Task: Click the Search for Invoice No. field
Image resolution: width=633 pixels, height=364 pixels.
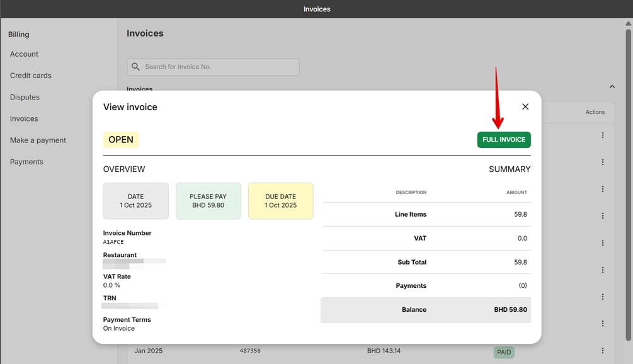Action: 213,67
